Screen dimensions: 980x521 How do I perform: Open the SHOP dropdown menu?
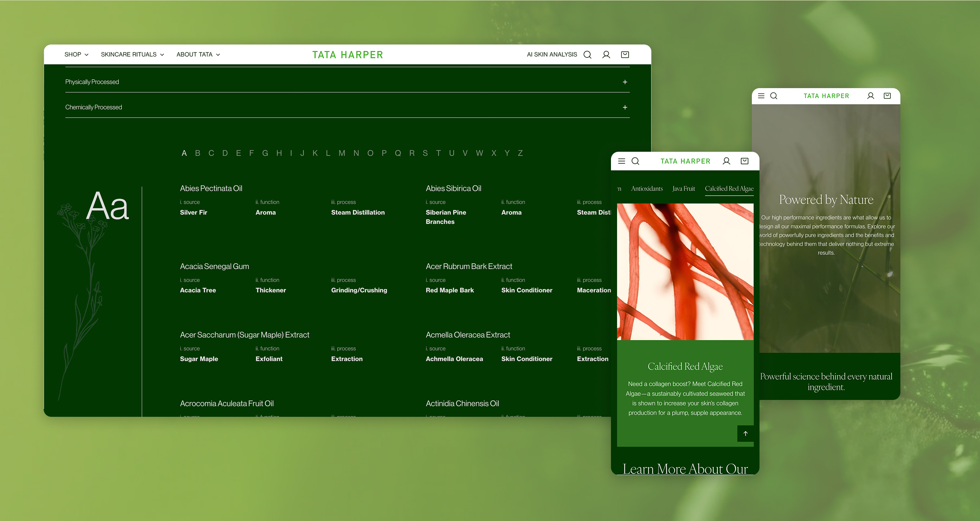click(77, 54)
